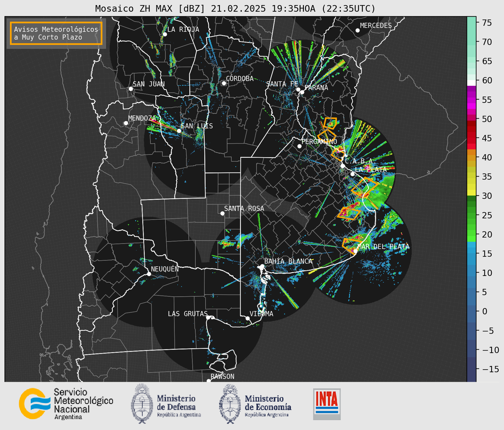504x430 pixels.
Task: Click the San Juan city marker dot
Action: [x=131, y=89]
